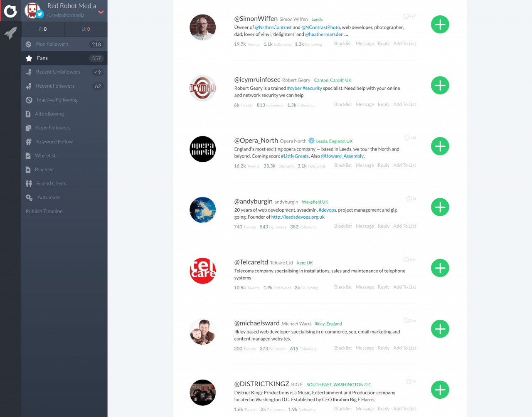Click the Whitelist file icon
Viewport: 532px width, 417px height.
[x=28, y=156]
